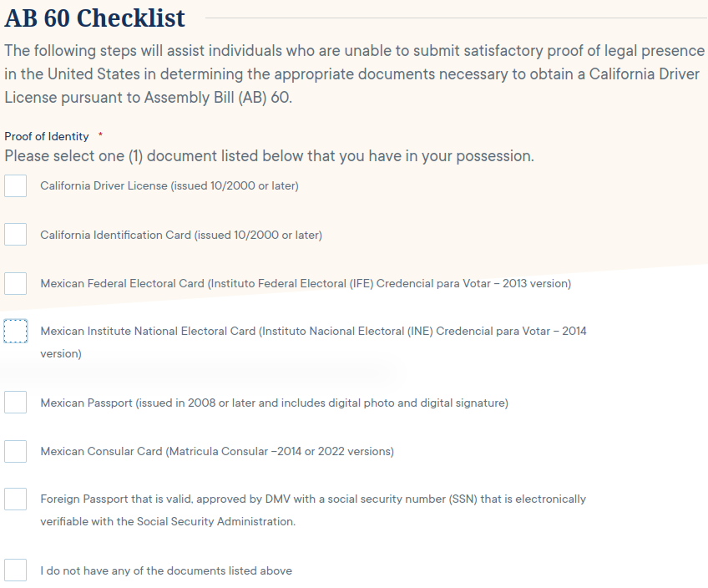Click the "Mexican Passport" option label text
This screenshot has width=708, height=588.
[274, 403]
